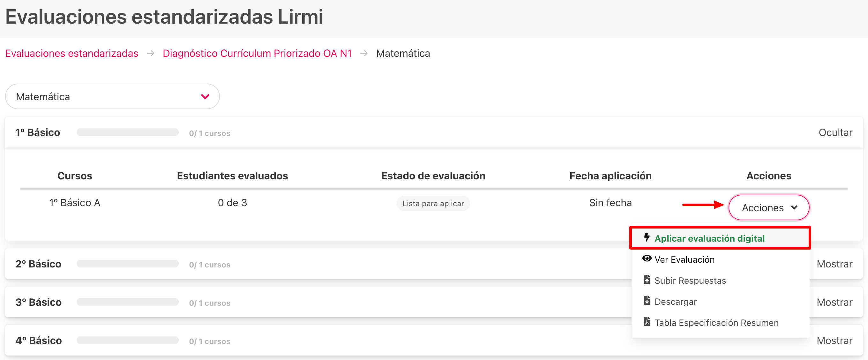Click the 'Lista para aplicar' status badge
Screen dimensions: 868x360
tap(433, 203)
